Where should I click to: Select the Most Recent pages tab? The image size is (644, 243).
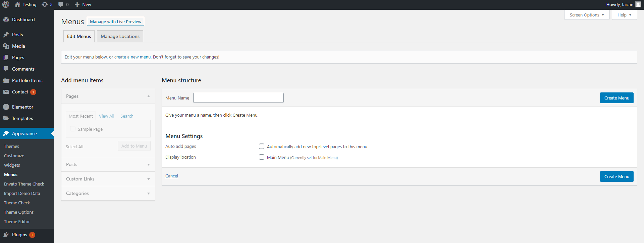tap(81, 116)
